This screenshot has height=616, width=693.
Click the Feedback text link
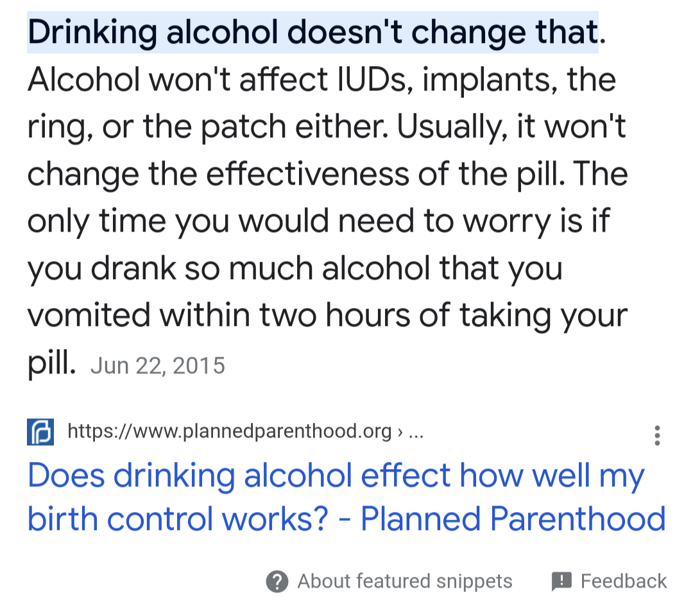623,581
